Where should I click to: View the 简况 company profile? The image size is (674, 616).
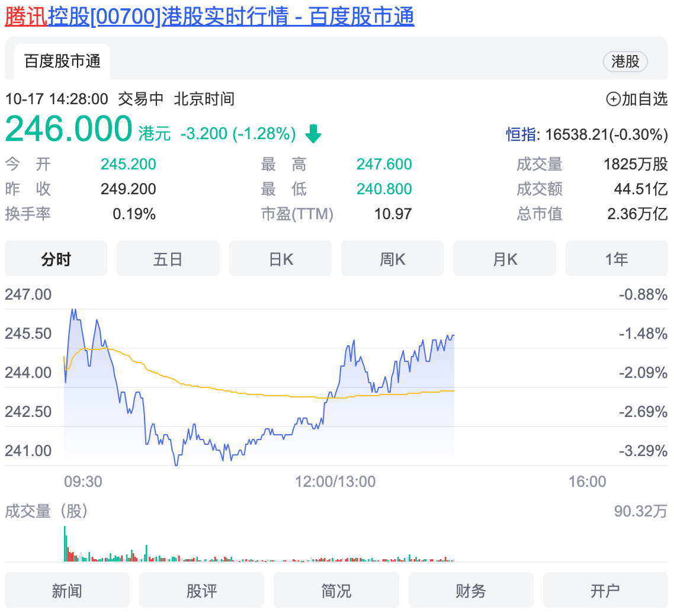pos(336,591)
